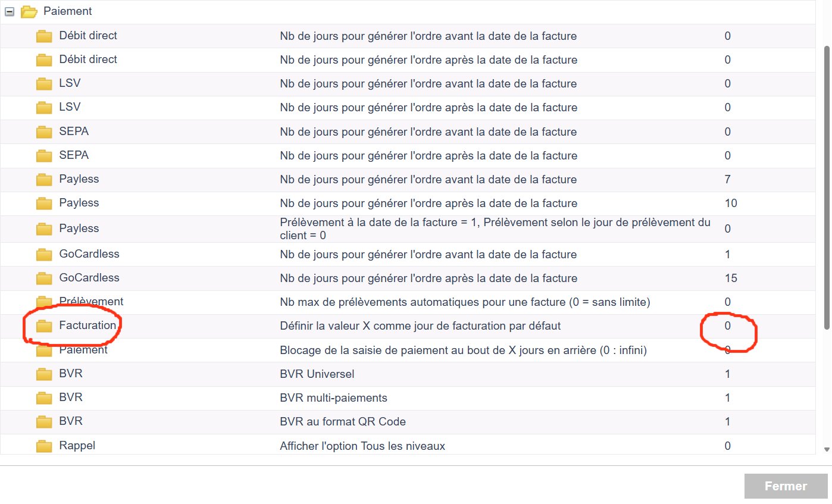Click 'Définir la valeur X comme jour de facturation' text

[x=420, y=326]
